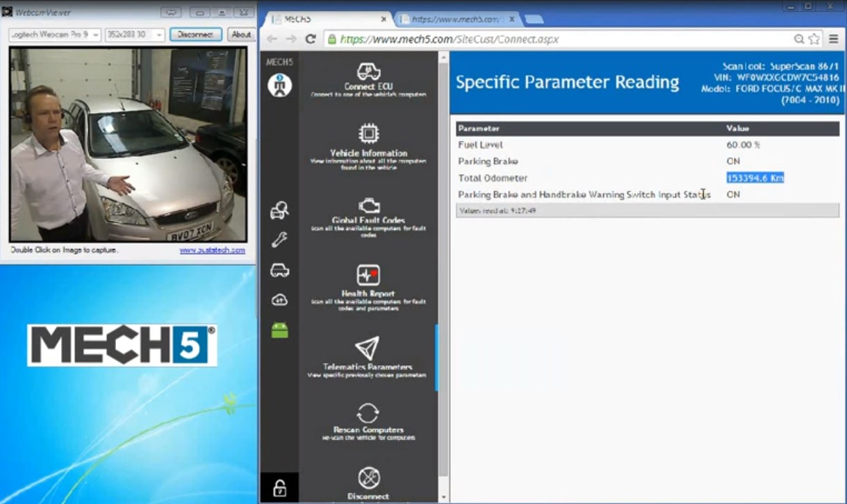Click the webcam video image
Viewport: 847px width, 504px height.
128,144
